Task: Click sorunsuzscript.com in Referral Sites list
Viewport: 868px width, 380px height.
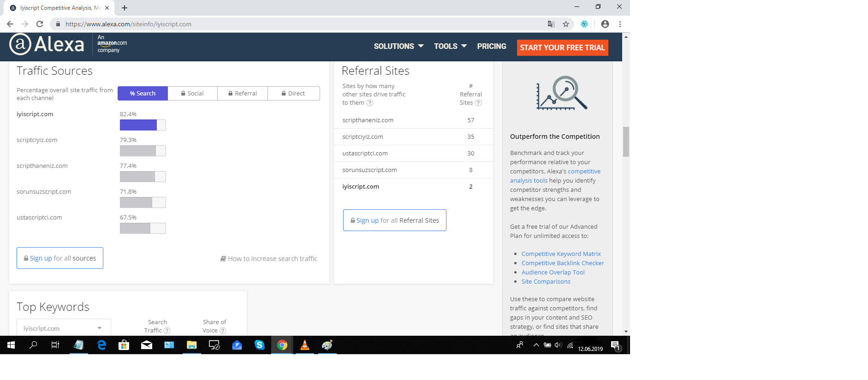Action: pyautogui.click(x=369, y=170)
